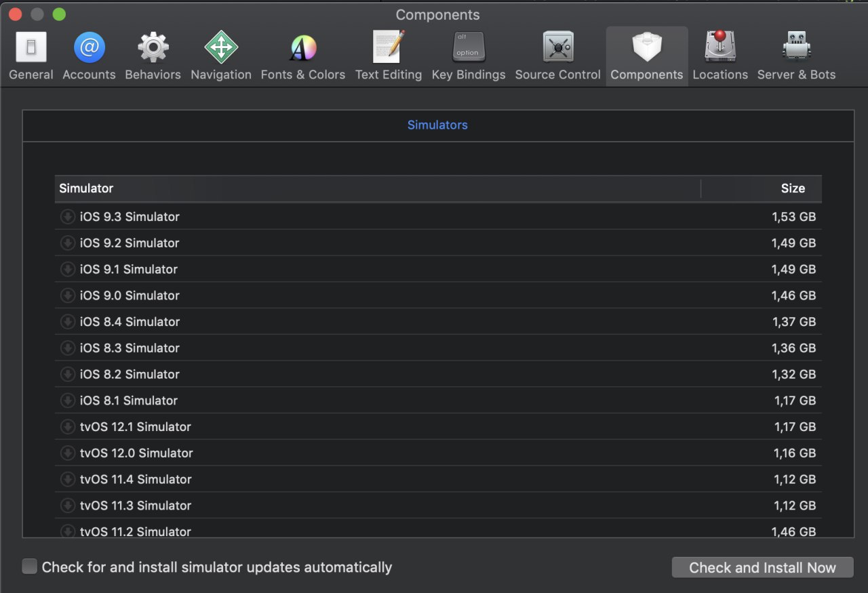This screenshot has height=593, width=868.
Task: Select the tvOS 12.1 Simulator row text
Action: (136, 426)
